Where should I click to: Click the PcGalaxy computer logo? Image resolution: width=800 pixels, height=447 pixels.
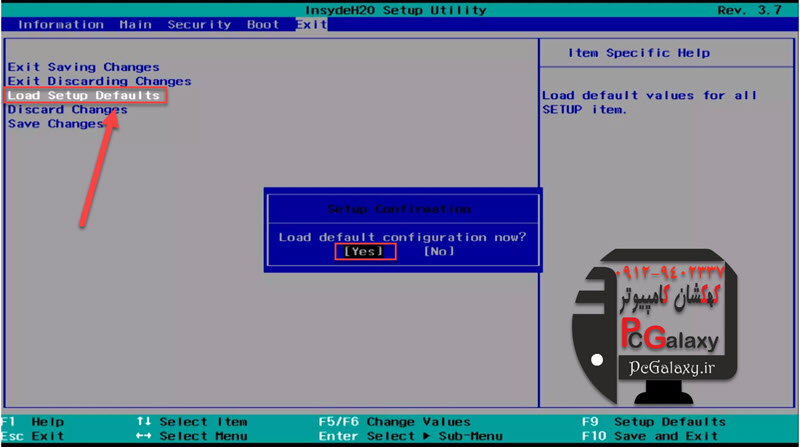648,320
